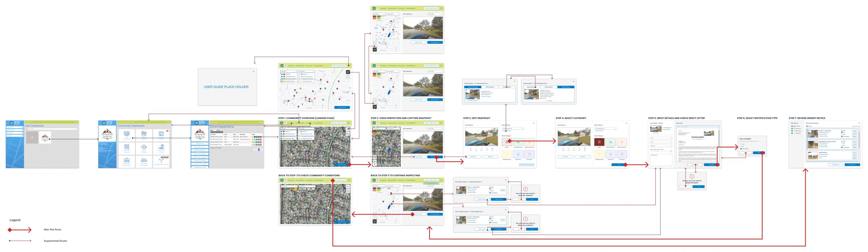The height and width of the screenshot is (252, 868).
Task: Expand Sent Notices dropdown on Step 1 map
Action: pyautogui.click(x=289, y=128)
